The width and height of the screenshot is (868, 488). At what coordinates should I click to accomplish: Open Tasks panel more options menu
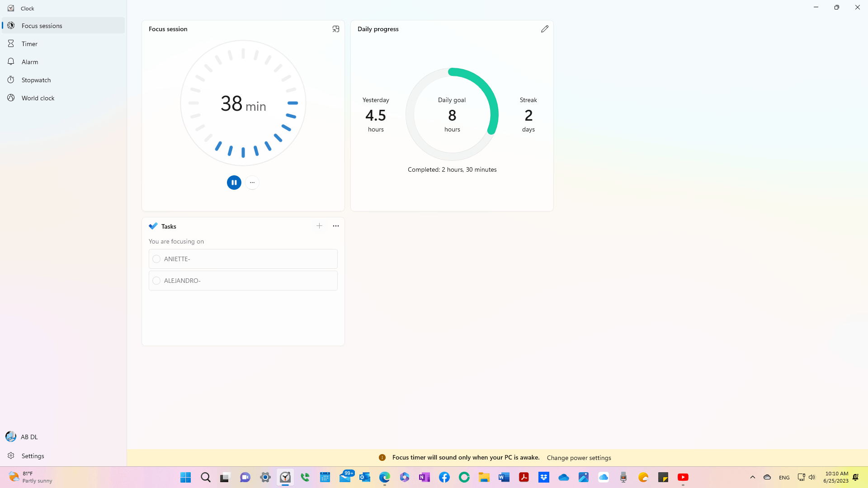[335, 226]
